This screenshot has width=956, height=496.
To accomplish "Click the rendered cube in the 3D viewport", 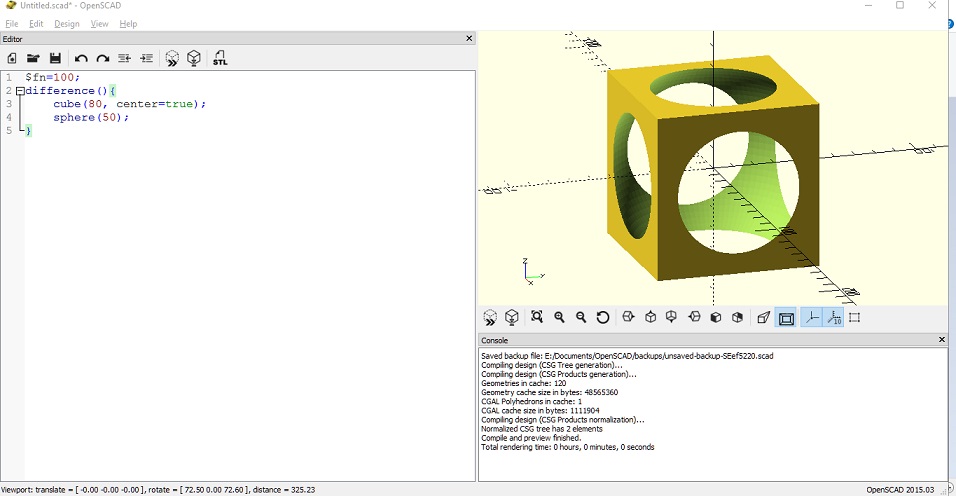I will (712, 168).
